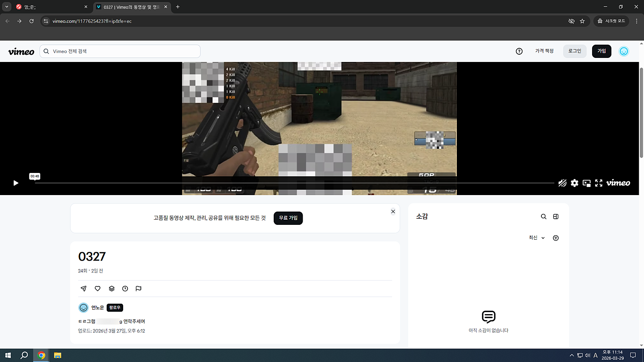Search comments with magnifier icon
The height and width of the screenshot is (362, 644).
(x=543, y=216)
